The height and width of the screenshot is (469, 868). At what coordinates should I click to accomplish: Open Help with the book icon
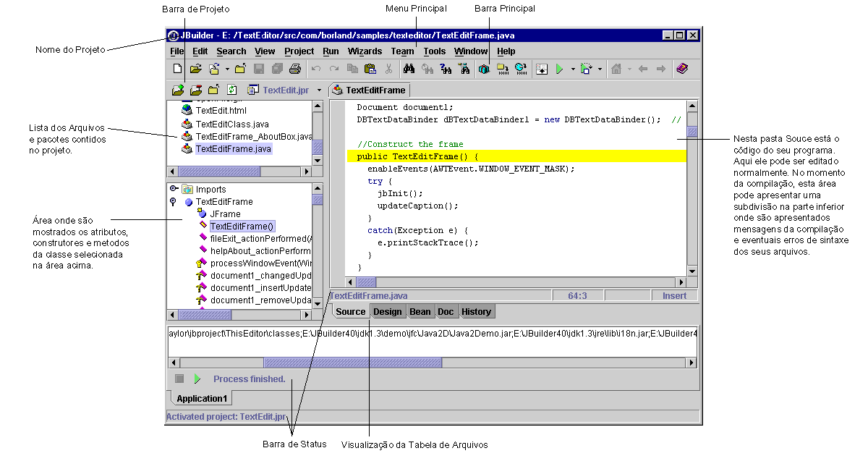click(x=681, y=69)
